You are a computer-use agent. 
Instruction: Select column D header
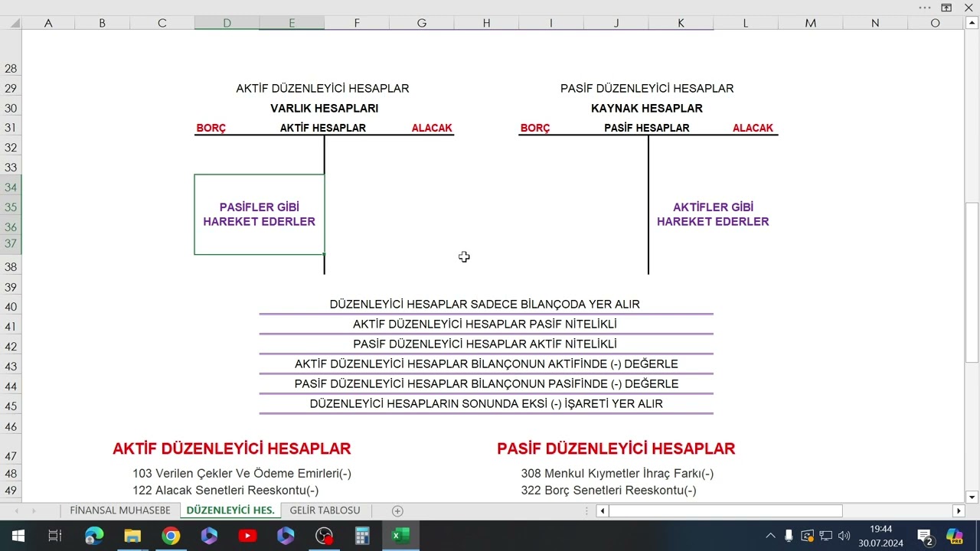tap(227, 23)
